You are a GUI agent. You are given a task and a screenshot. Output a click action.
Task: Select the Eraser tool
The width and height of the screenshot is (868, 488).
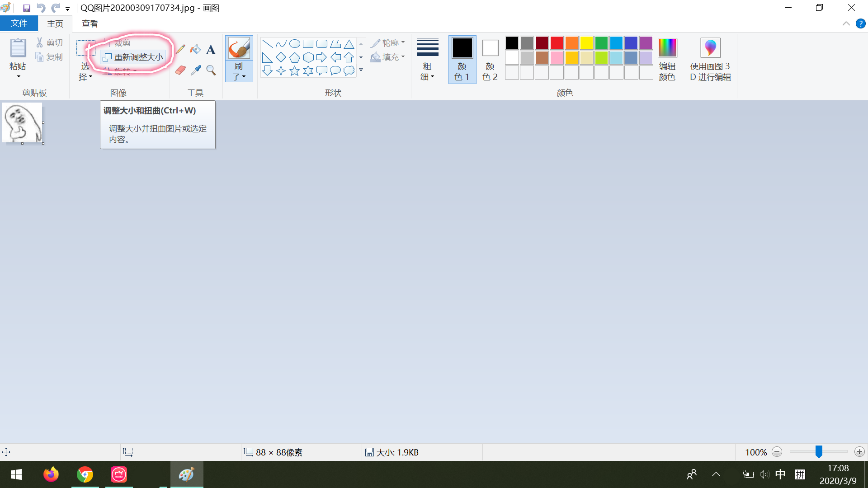click(x=180, y=70)
